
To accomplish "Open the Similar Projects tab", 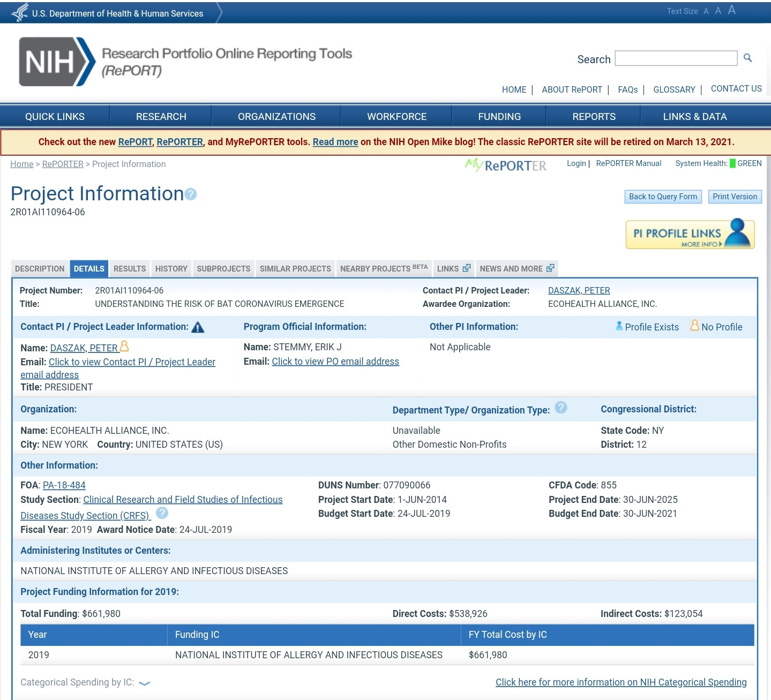I will (x=295, y=269).
